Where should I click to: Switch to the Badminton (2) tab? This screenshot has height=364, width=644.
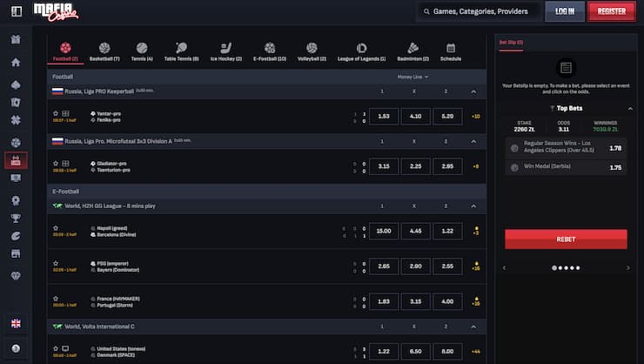[413, 51]
